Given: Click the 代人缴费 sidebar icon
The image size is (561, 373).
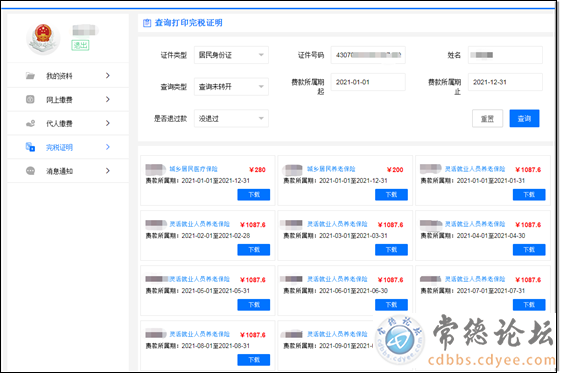Looking at the screenshot, I should coord(30,123).
